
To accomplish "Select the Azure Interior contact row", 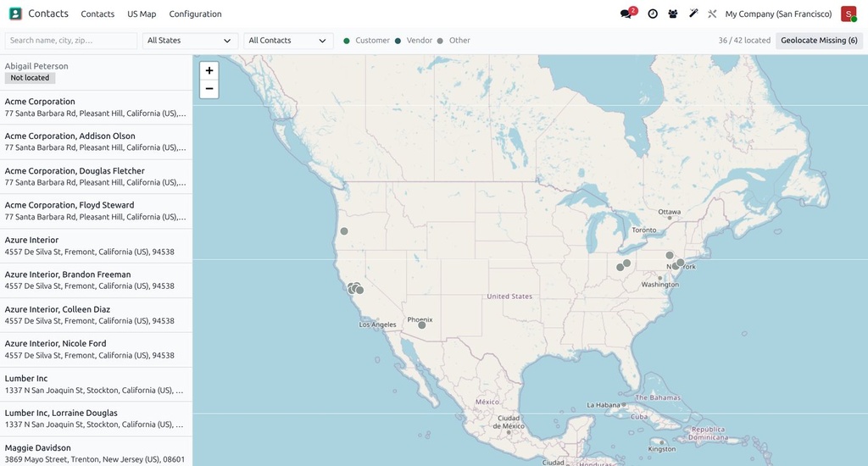I will tap(96, 246).
